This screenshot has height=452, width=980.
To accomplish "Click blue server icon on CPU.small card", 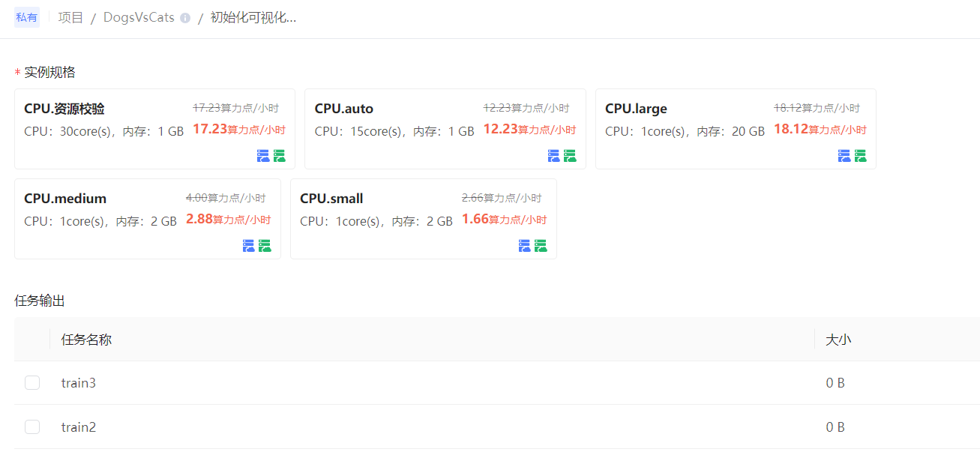I will (x=525, y=246).
